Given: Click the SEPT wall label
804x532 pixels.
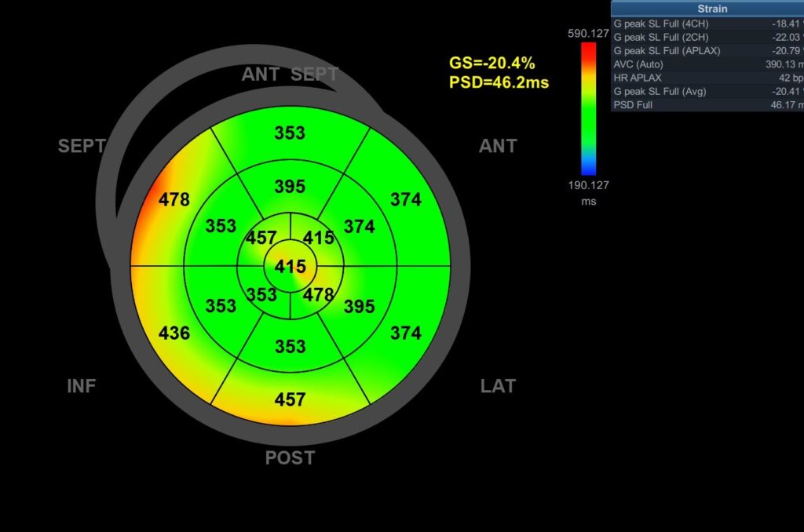Looking at the screenshot, I should (82, 146).
